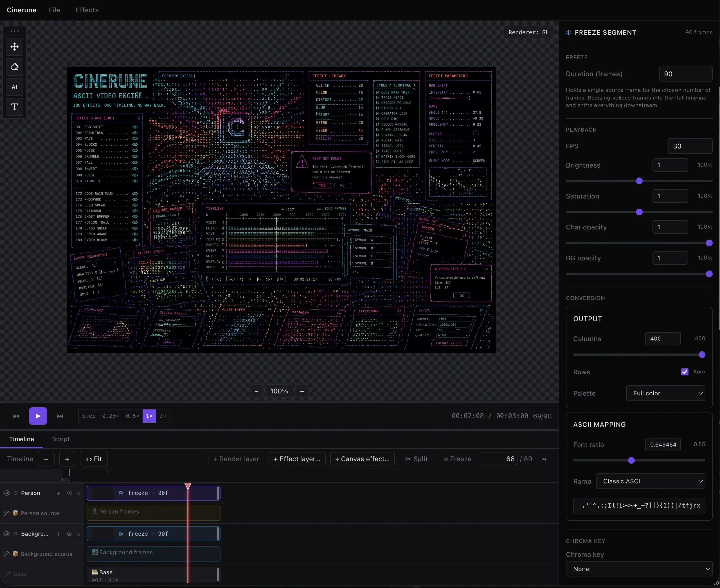Click the Renderer: GL badge

click(x=528, y=33)
